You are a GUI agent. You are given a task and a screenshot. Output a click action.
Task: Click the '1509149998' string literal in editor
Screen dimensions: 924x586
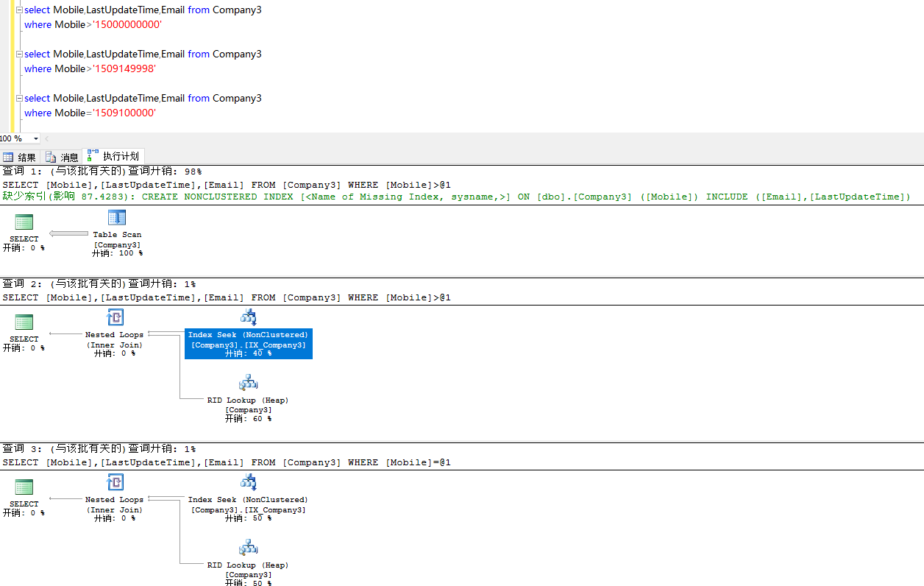click(124, 69)
